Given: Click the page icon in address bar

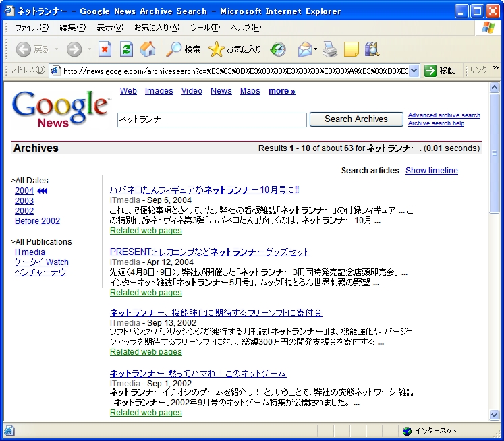Looking at the screenshot, I should [56, 70].
